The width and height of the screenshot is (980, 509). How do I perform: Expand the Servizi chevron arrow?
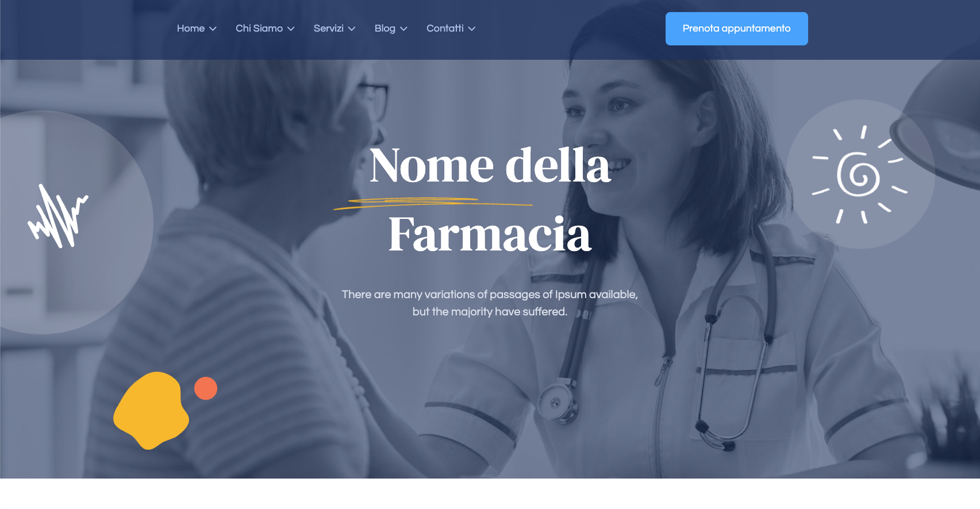pyautogui.click(x=352, y=29)
